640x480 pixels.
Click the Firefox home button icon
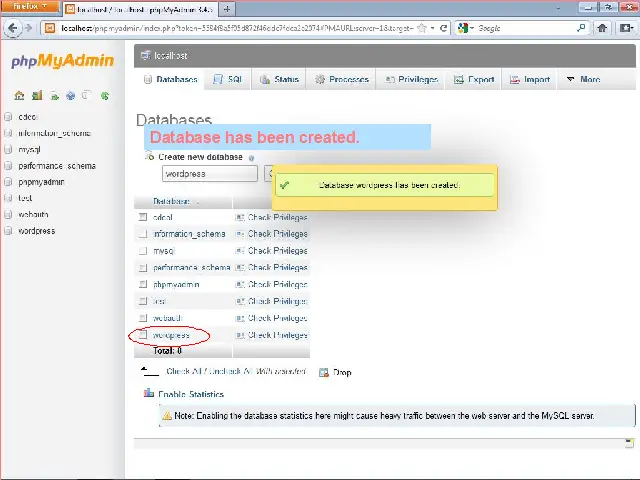click(602, 28)
